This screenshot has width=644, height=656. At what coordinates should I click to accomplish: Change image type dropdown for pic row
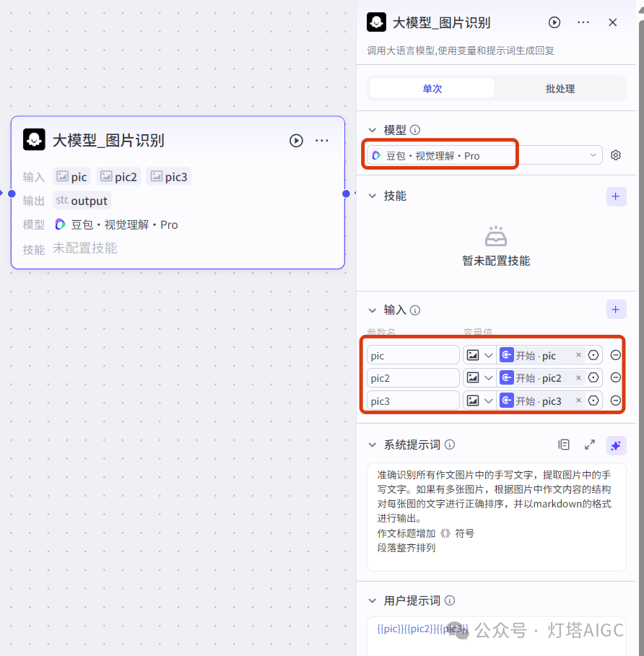point(479,355)
